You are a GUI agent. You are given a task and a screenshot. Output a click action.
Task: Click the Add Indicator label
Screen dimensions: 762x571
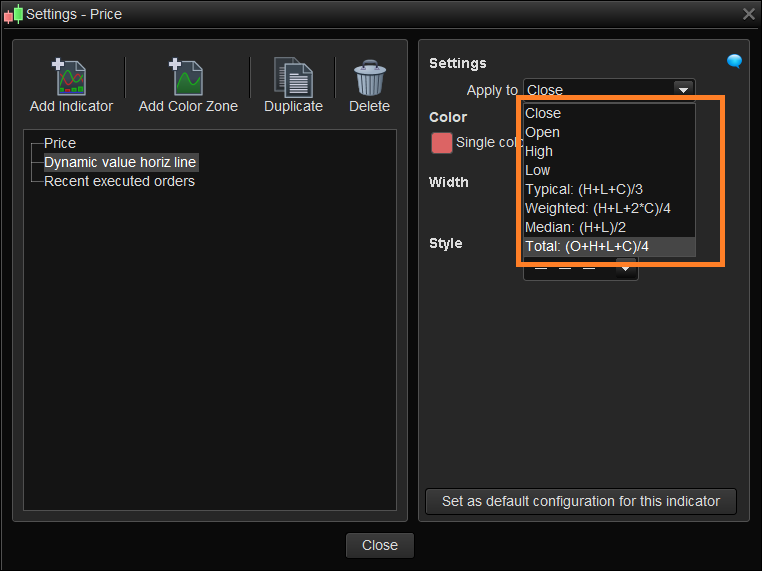coord(71,106)
